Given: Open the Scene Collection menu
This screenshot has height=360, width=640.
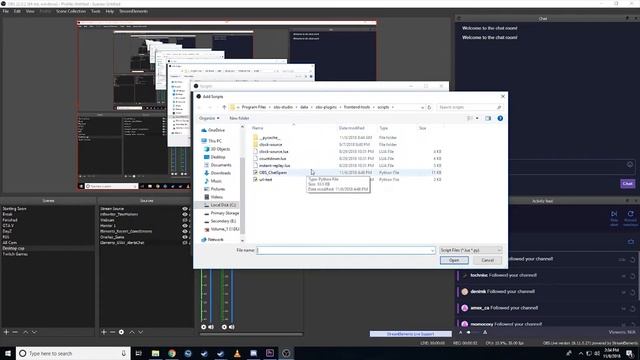Looking at the screenshot, I should (x=71, y=11).
